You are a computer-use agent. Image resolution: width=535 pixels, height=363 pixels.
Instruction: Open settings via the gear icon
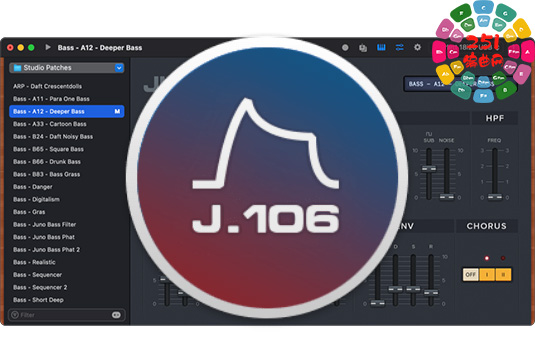417,47
